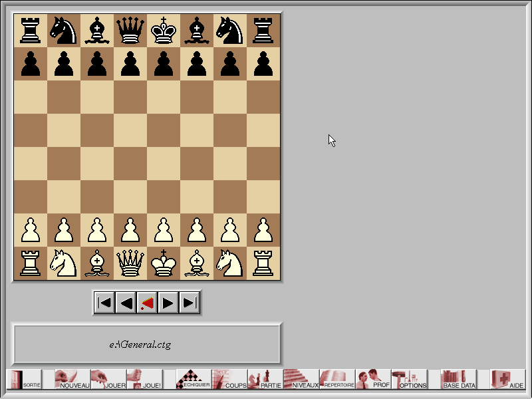Click the JOUE! move-now button
Screen dimensions: 532x399
[x=144, y=379]
